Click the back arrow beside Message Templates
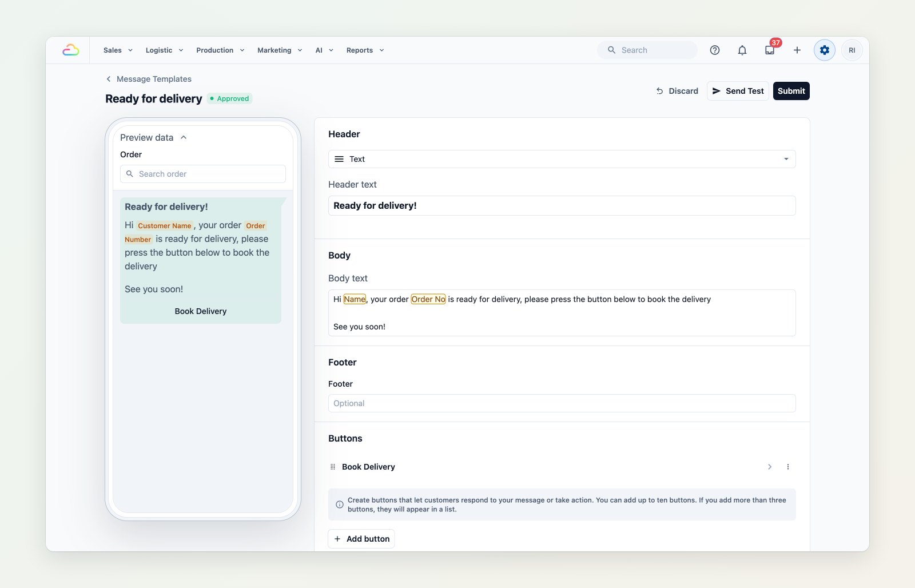915x588 pixels. 109,79
